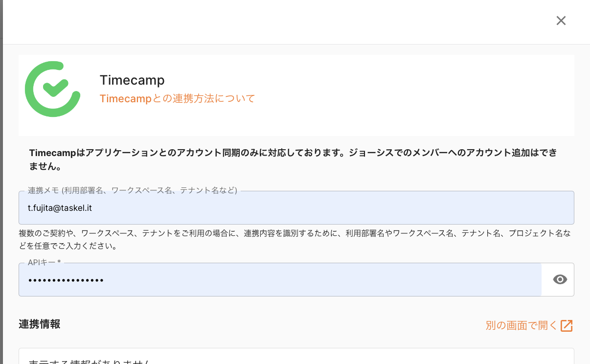The width and height of the screenshot is (590, 364).
Task: Click the helper text below memo field
Action: (294, 239)
